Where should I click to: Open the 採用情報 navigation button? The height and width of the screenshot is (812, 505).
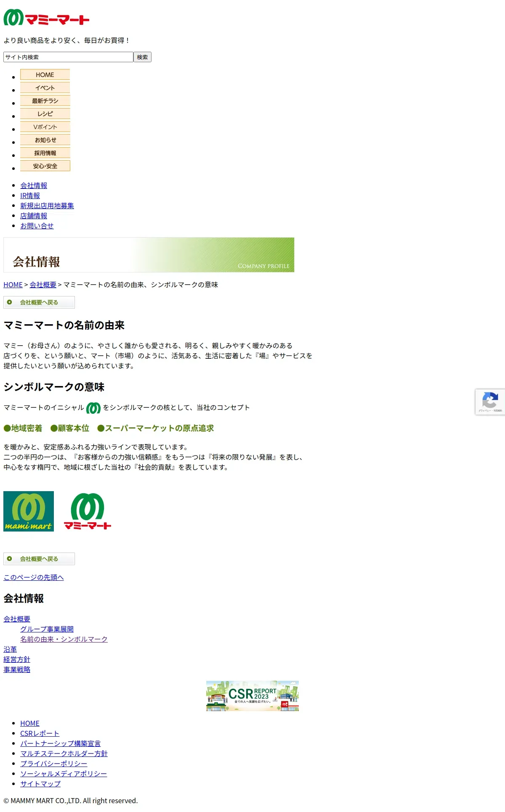45,153
